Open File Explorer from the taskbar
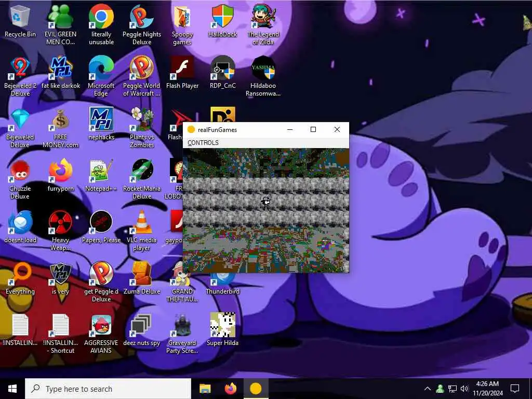 coord(205,389)
